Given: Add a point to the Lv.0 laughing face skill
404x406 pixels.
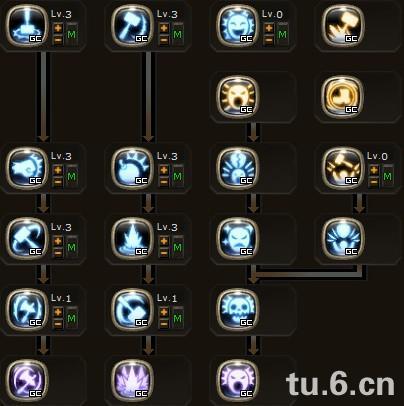Looking at the screenshot, I should click(269, 28).
